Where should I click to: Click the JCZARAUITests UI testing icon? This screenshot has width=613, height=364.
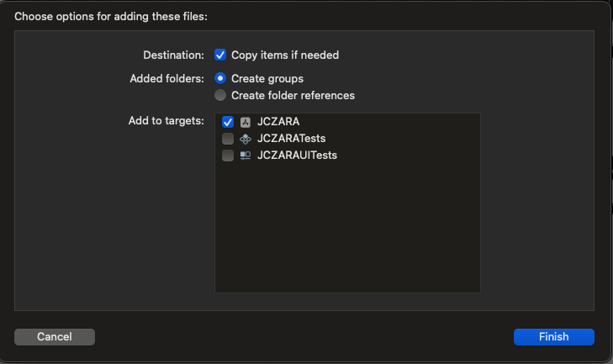tap(246, 156)
